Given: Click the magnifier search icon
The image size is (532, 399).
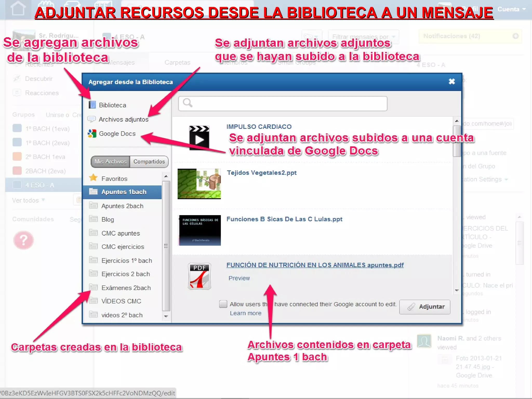Looking at the screenshot, I should click(x=188, y=103).
